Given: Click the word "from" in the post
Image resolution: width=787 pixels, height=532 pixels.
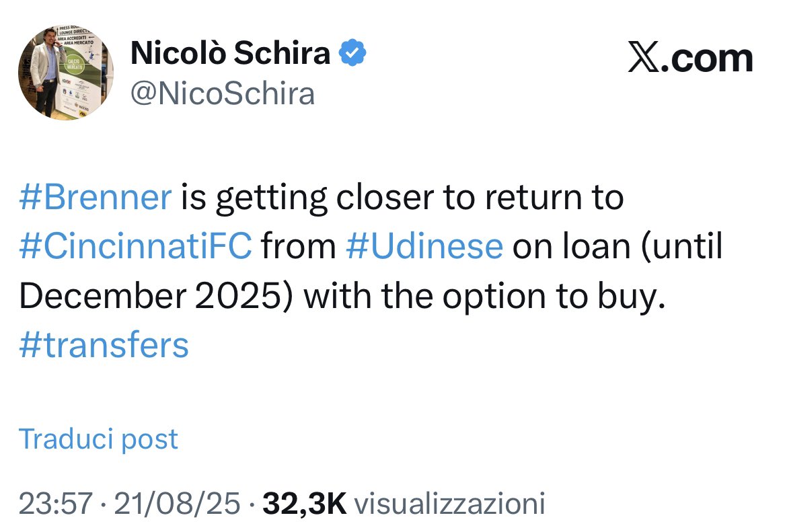Looking at the screenshot, I should (x=299, y=247).
